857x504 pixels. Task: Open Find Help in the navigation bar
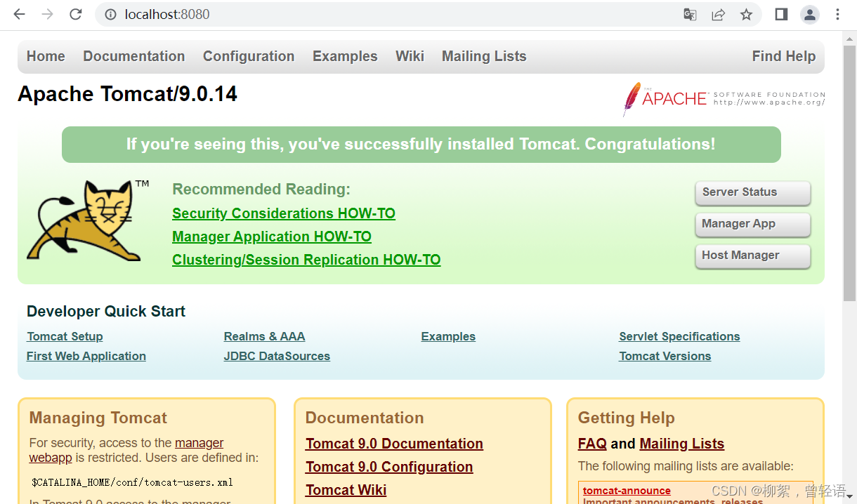pos(784,56)
